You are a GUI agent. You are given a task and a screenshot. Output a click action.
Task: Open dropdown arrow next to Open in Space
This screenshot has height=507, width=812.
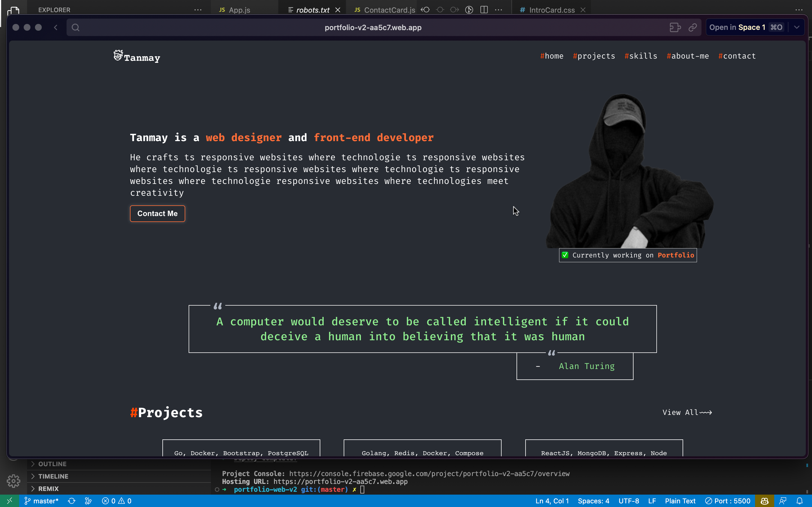[796, 28]
